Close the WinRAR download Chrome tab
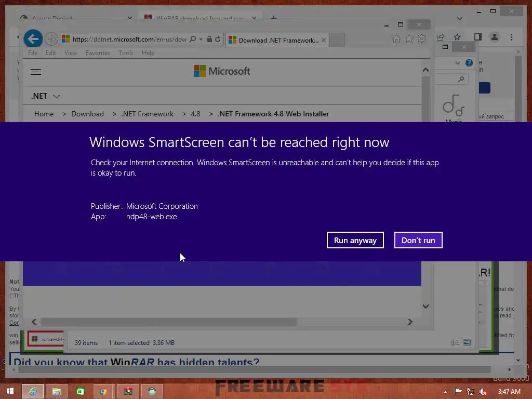The height and width of the screenshot is (399, 532). [x=254, y=18]
